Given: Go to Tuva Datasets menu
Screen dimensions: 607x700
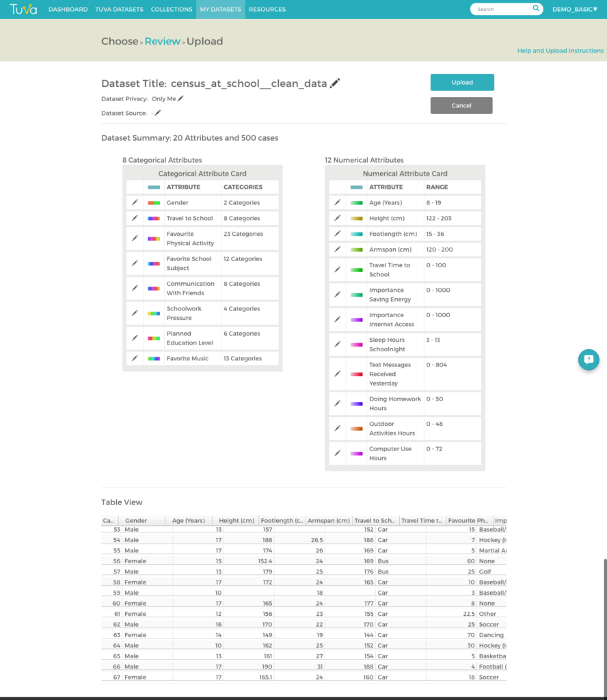Looking at the screenshot, I should 119,10.
